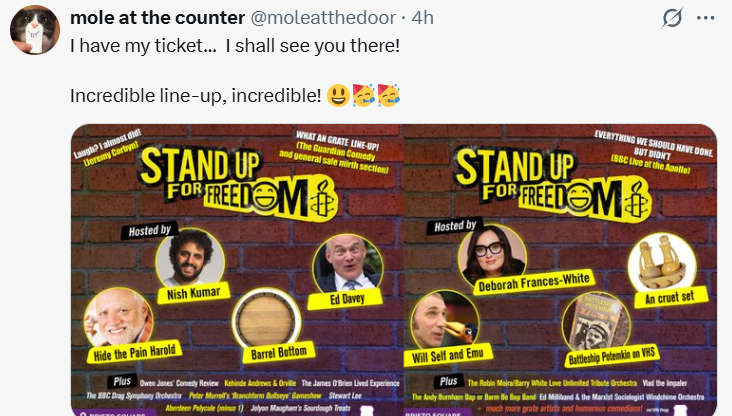This screenshot has height=416, width=732.
Task: Open the right Stand Up For Freedom poster
Action: coord(560,270)
